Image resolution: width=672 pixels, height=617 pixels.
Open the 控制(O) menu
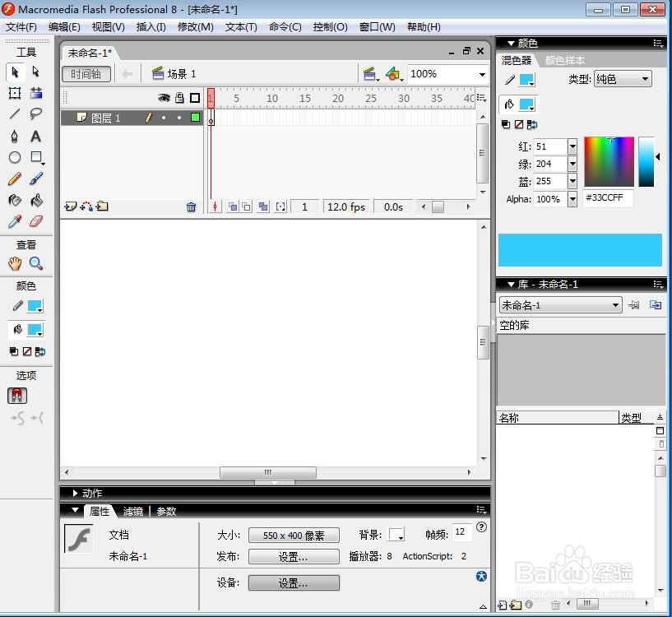[330, 27]
